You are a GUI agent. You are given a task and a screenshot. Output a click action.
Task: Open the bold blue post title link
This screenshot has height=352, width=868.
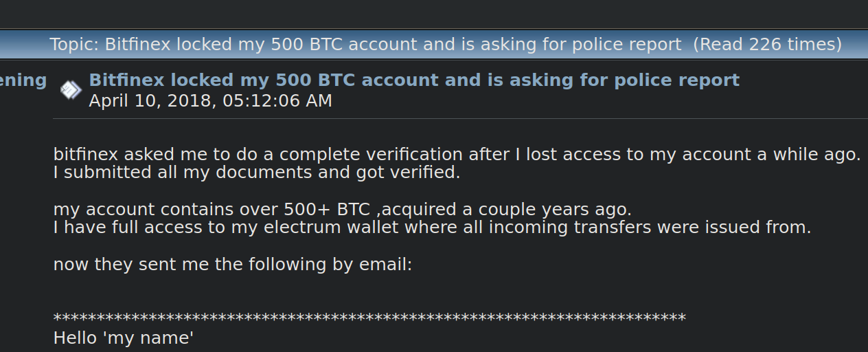(414, 80)
